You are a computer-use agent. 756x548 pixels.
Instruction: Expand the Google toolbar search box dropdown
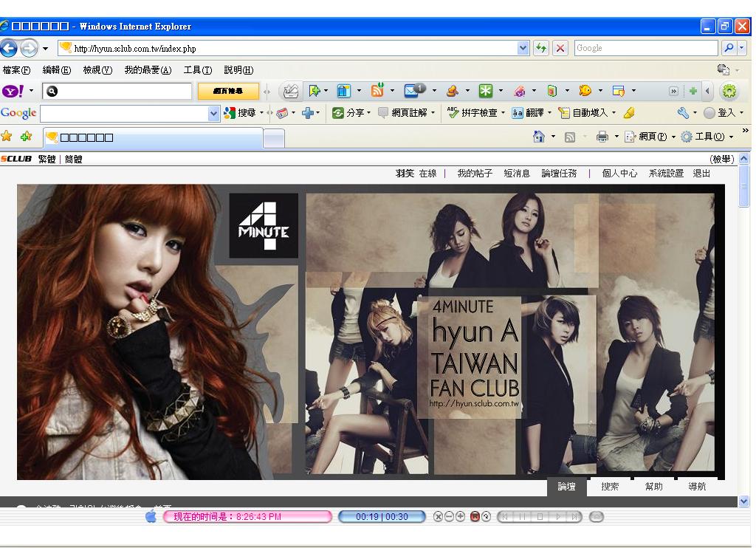point(213,113)
